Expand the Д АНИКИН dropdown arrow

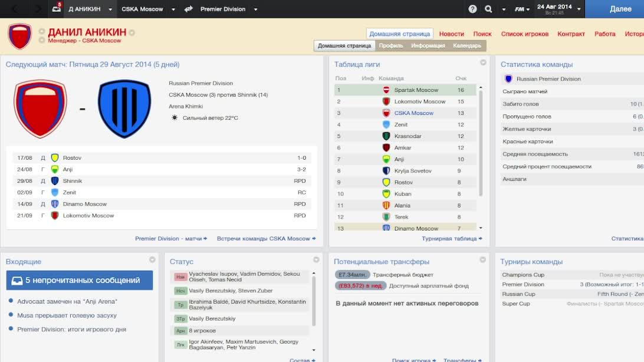click(110, 9)
